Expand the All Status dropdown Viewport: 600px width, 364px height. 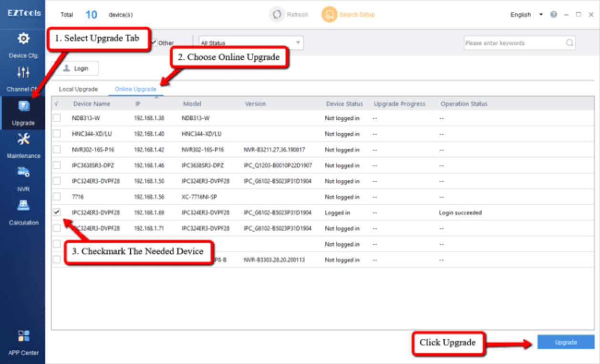[x=251, y=43]
